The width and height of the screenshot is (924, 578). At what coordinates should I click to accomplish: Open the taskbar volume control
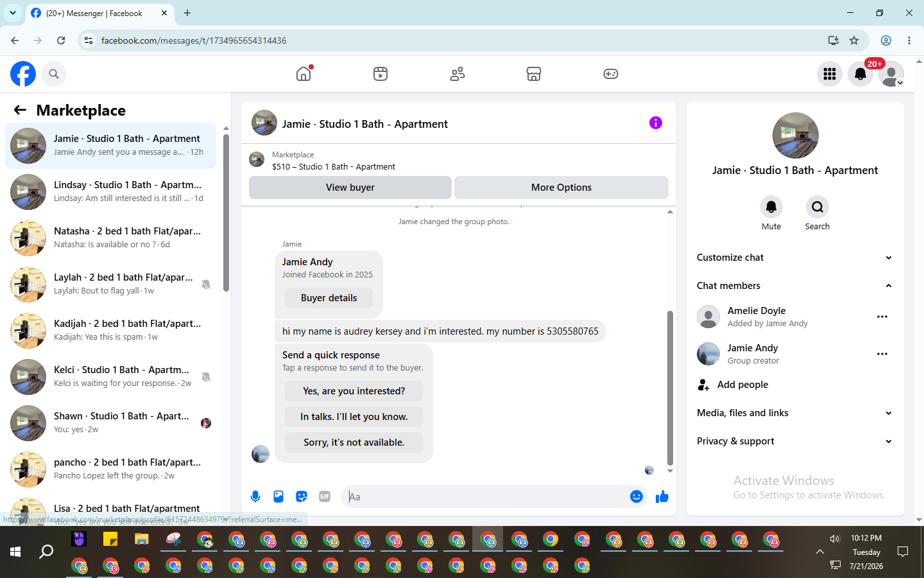click(x=835, y=539)
